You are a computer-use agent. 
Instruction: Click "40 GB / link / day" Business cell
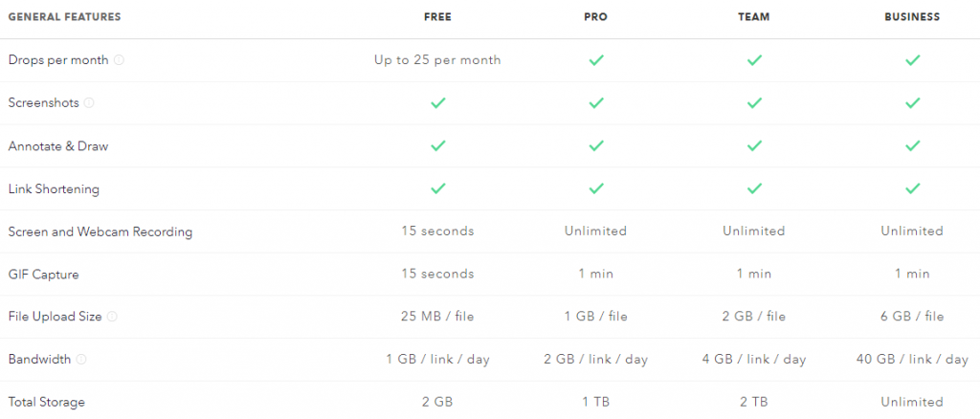click(912, 360)
